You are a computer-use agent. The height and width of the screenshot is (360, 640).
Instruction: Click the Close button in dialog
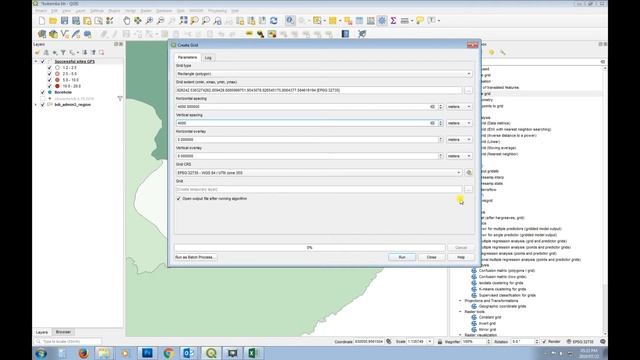(x=431, y=258)
